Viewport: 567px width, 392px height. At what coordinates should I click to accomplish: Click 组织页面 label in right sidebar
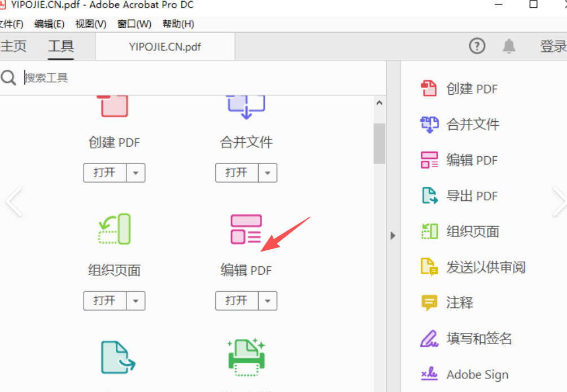pyautogui.click(x=473, y=231)
